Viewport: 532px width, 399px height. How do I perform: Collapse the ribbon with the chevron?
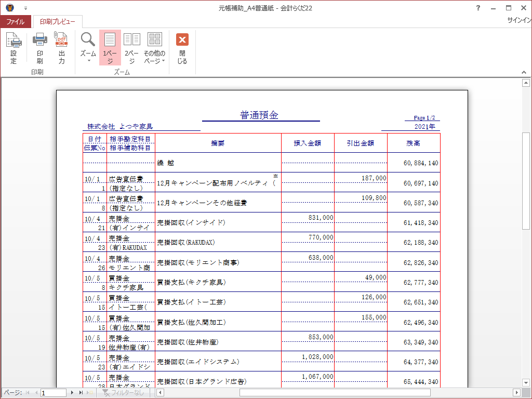[524, 72]
